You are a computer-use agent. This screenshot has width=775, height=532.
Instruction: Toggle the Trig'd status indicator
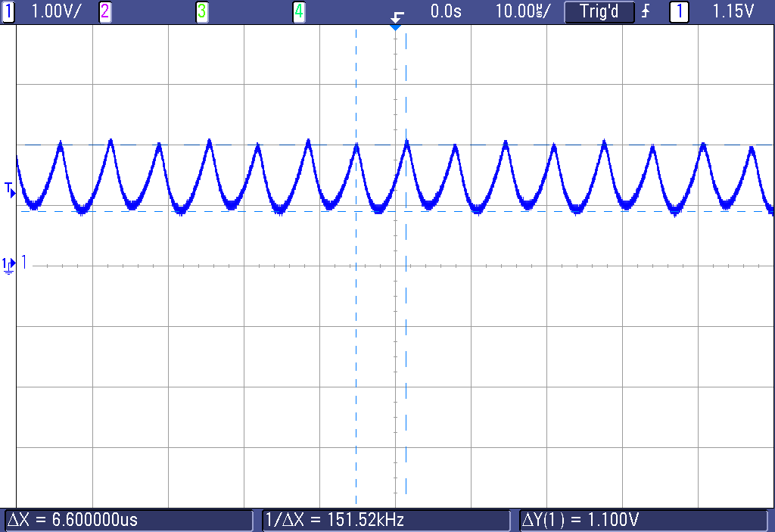click(x=599, y=12)
